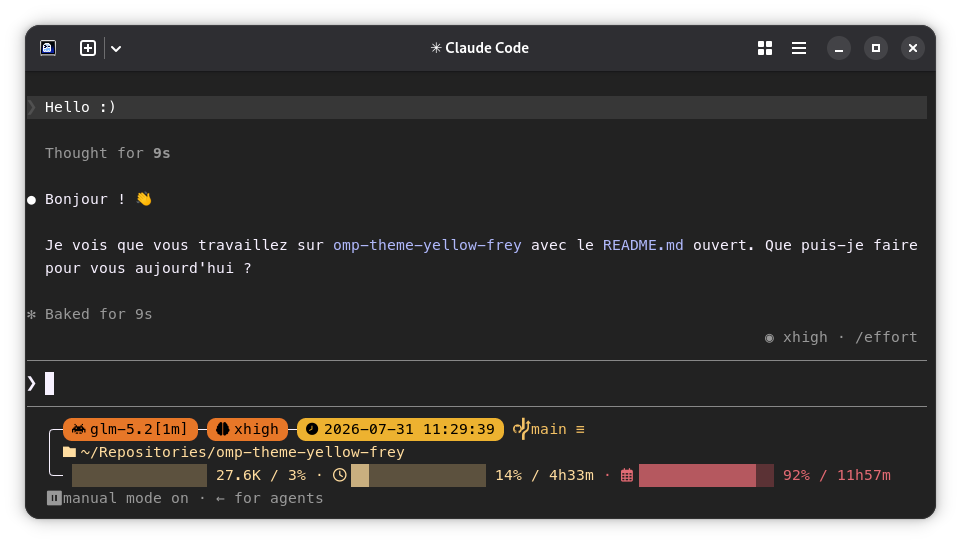Focus the prompt input field
961x544 pixels.
coord(477,383)
